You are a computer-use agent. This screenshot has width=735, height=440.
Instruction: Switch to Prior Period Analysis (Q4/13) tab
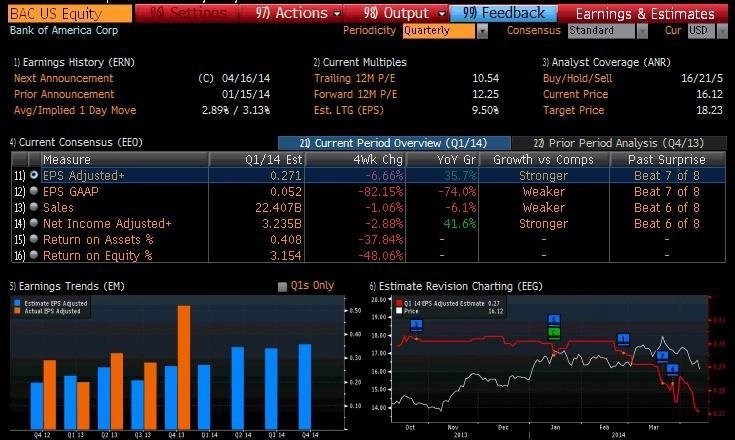(x=619, y=143)
